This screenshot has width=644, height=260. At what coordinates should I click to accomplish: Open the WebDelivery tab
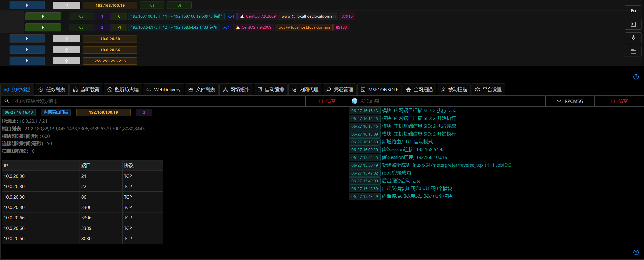[x=164, y=90]
